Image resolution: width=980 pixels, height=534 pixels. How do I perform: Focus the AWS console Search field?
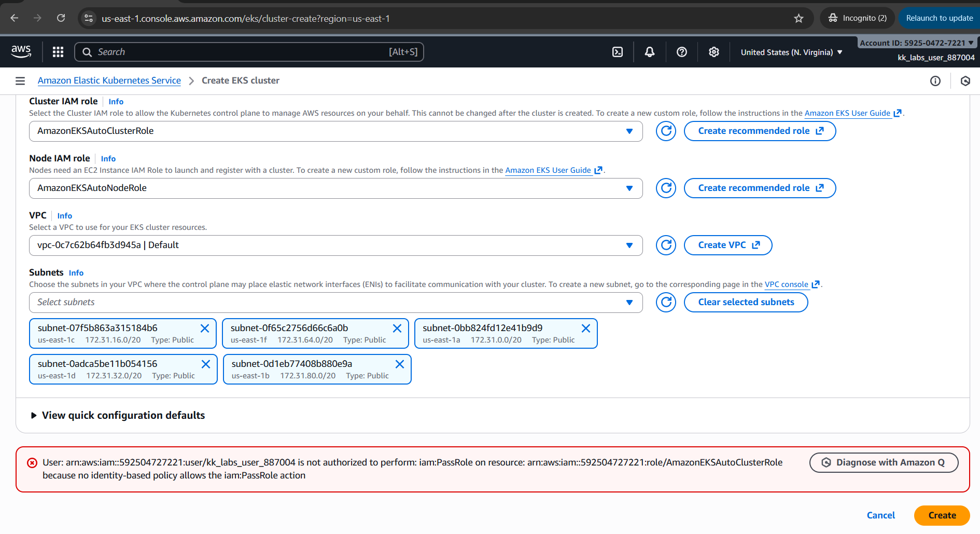tap(249, 52)
